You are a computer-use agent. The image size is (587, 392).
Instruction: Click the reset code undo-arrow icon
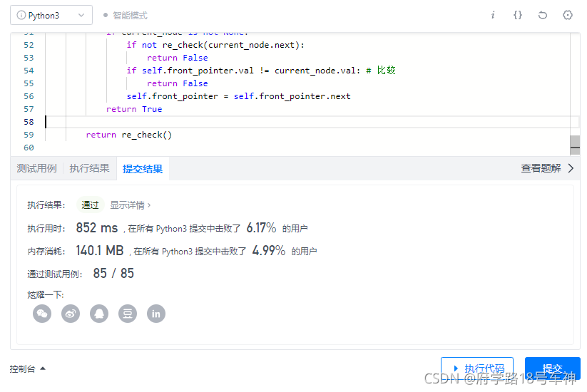(x=543, y=15)
